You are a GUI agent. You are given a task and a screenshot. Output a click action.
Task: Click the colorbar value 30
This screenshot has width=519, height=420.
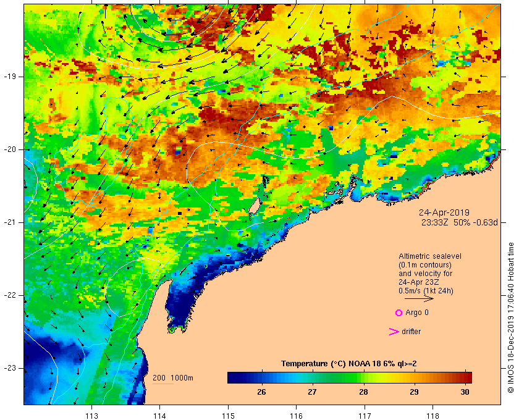coord(465,392)
